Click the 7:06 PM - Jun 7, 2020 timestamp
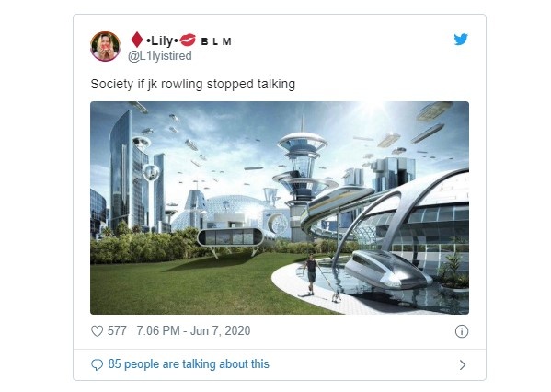This screenshot has height=392, width=551. coord(193,331)
